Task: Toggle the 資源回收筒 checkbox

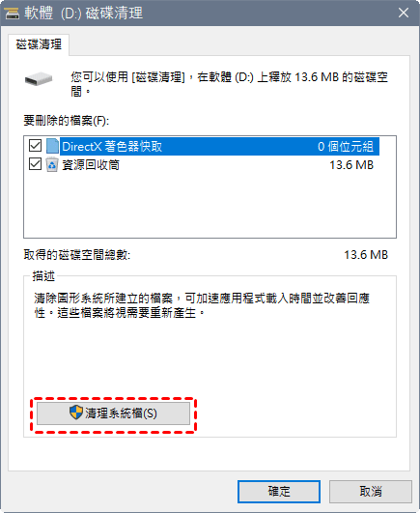Action: click(35, 164)
